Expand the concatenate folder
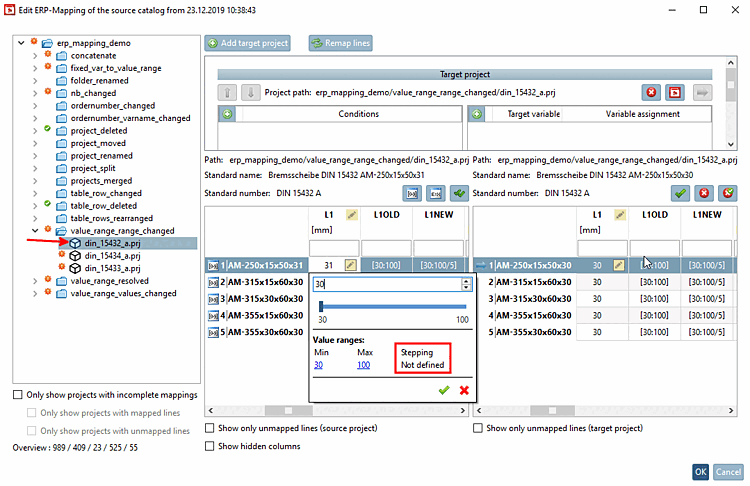This screenshot has width=750, height=486. (x=35, y=55)
